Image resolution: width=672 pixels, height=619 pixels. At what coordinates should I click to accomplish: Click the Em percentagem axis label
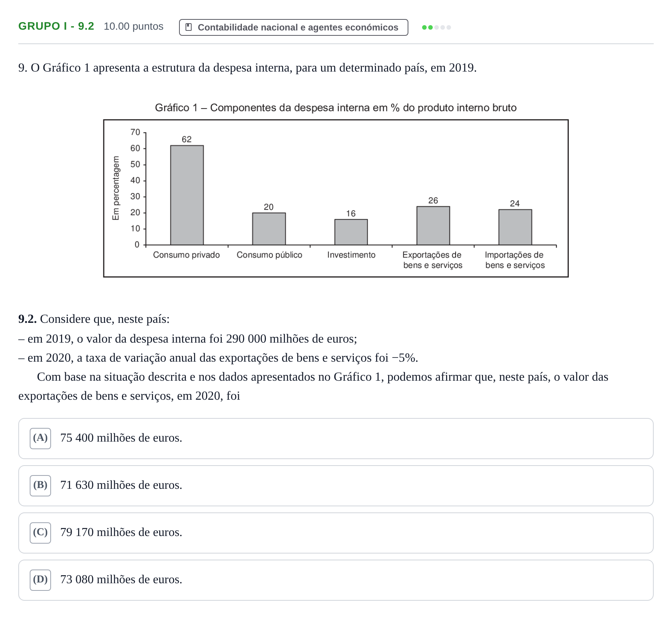[x=116, y=188]
